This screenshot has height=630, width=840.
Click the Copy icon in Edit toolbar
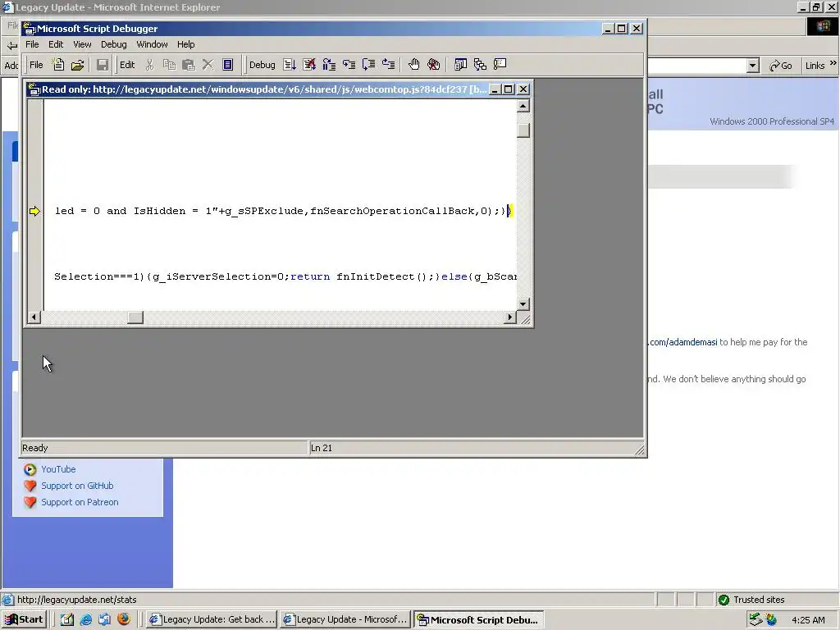click(169, 65)
